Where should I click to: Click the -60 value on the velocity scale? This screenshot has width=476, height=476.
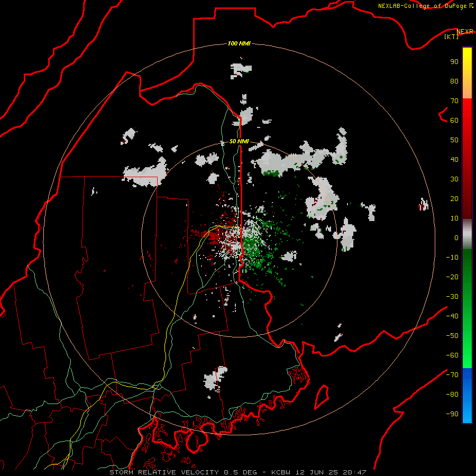452,355
